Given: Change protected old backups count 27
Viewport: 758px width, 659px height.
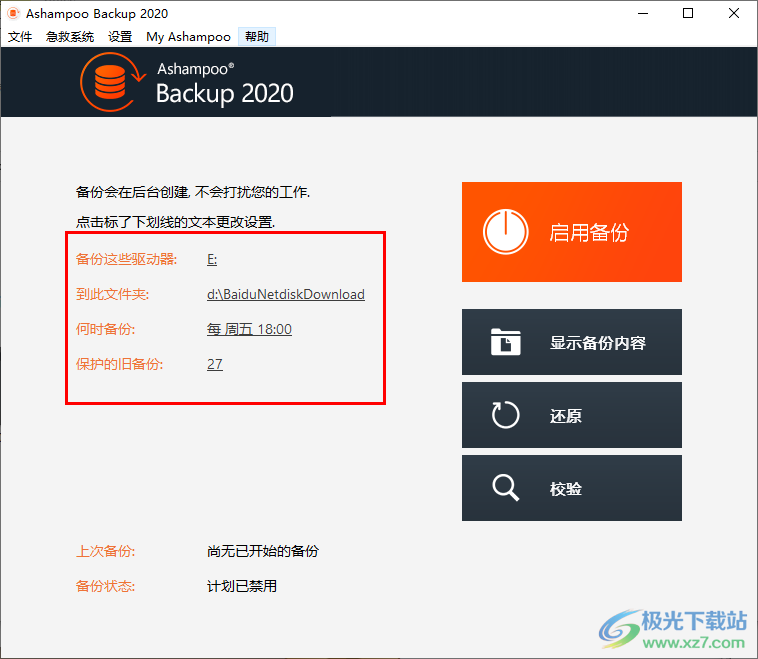Looking at the screenshot, I should 215,364.
